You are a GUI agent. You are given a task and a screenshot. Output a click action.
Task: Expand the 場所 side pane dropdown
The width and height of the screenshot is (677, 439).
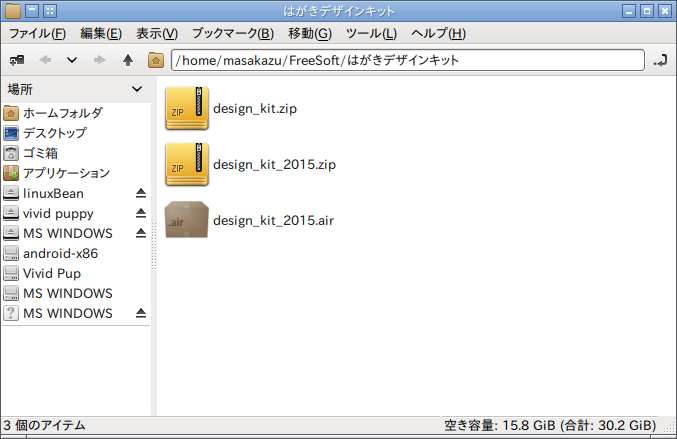[137, 89]
